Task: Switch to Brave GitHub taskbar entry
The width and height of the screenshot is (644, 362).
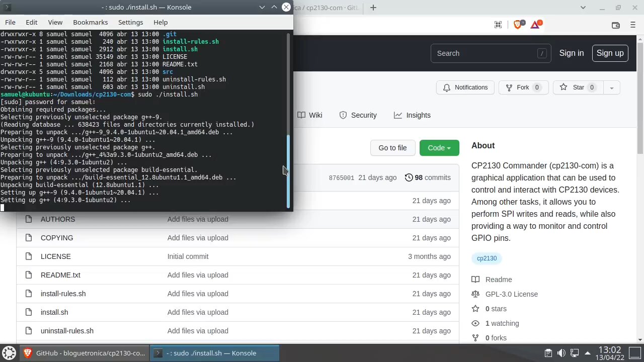Action: click(85, 353)
